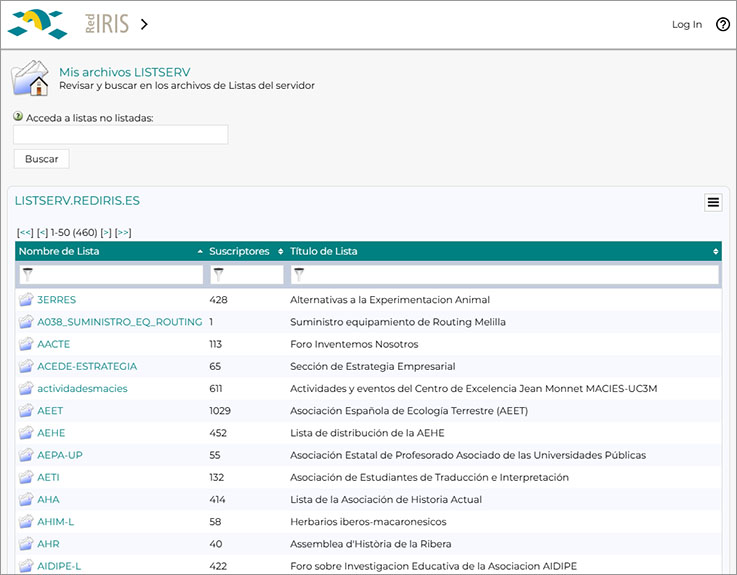737x575 pixels.
Task: Open the LISTSERV.REDIRIS.ES hamburger menu
Action: pyautogui.click(x=713, y=202)
